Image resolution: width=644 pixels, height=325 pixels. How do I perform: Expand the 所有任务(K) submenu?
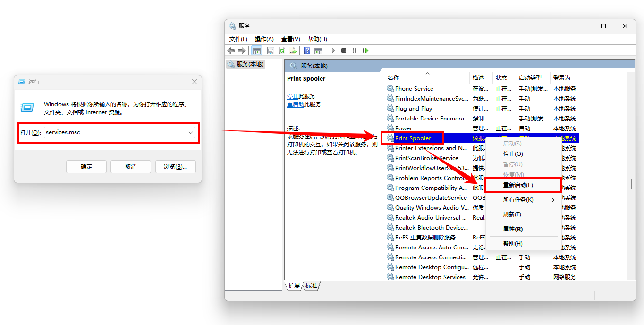coord(523,200)
